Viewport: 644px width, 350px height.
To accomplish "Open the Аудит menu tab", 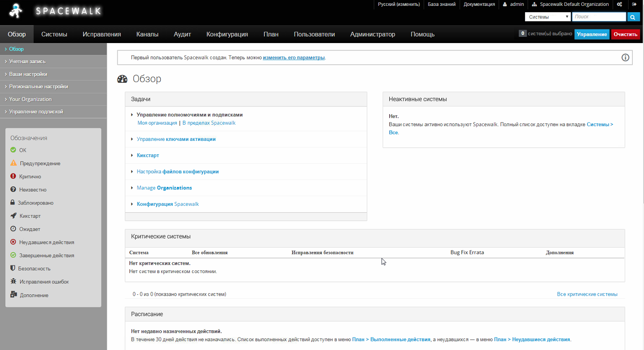I will coord(182,34).
